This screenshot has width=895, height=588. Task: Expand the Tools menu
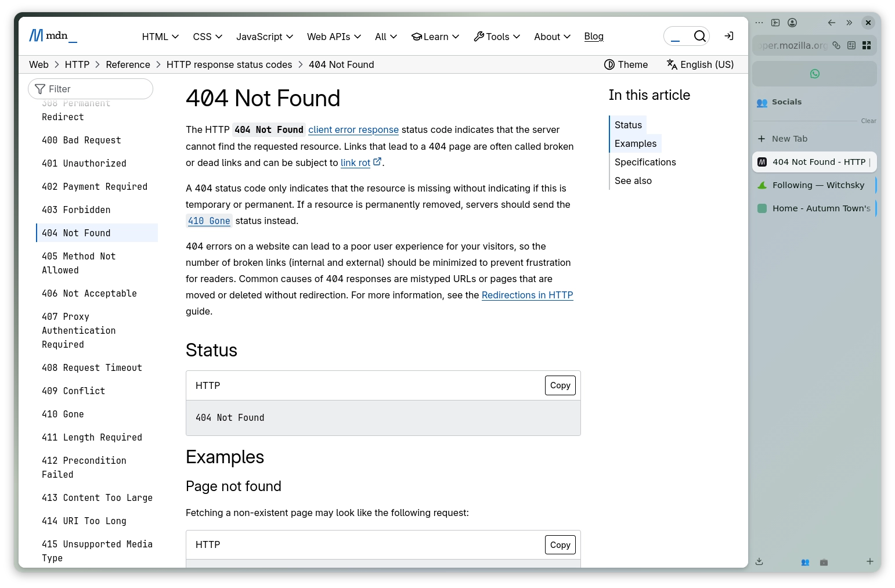coord(497,37)
